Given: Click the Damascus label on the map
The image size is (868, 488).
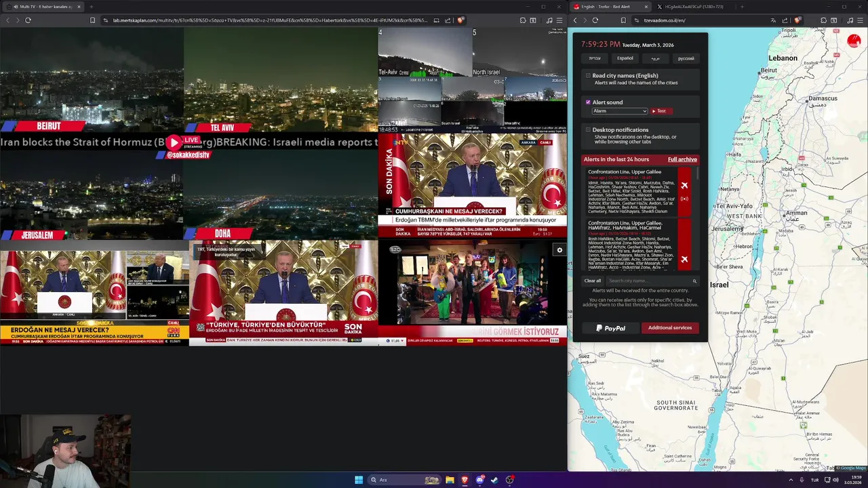Looking at the screenshot, I should pos(822,98).
